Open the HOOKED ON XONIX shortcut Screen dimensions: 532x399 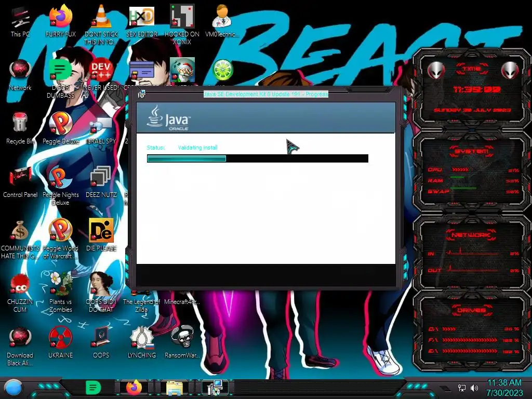click(x=182, y=16)
